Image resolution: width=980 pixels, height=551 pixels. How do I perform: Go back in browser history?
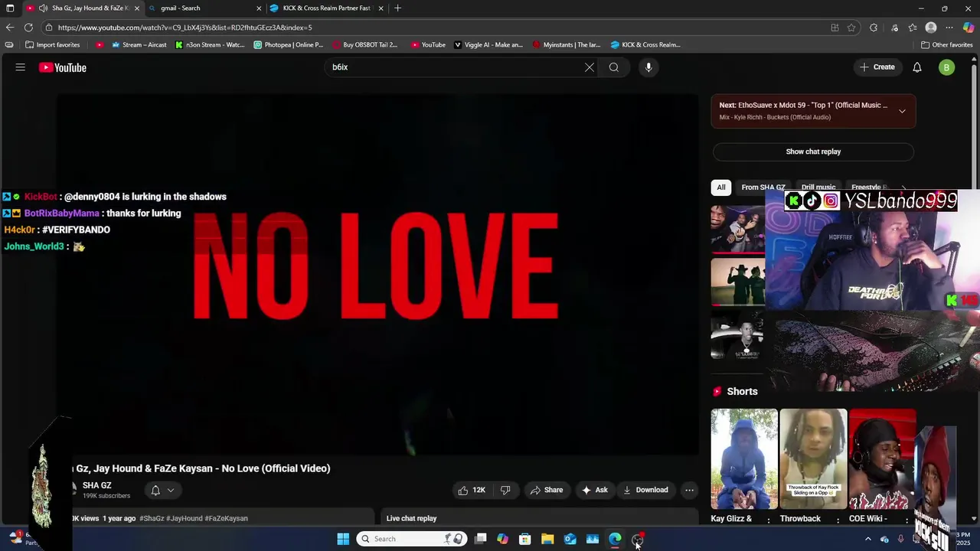pos(10,28)
